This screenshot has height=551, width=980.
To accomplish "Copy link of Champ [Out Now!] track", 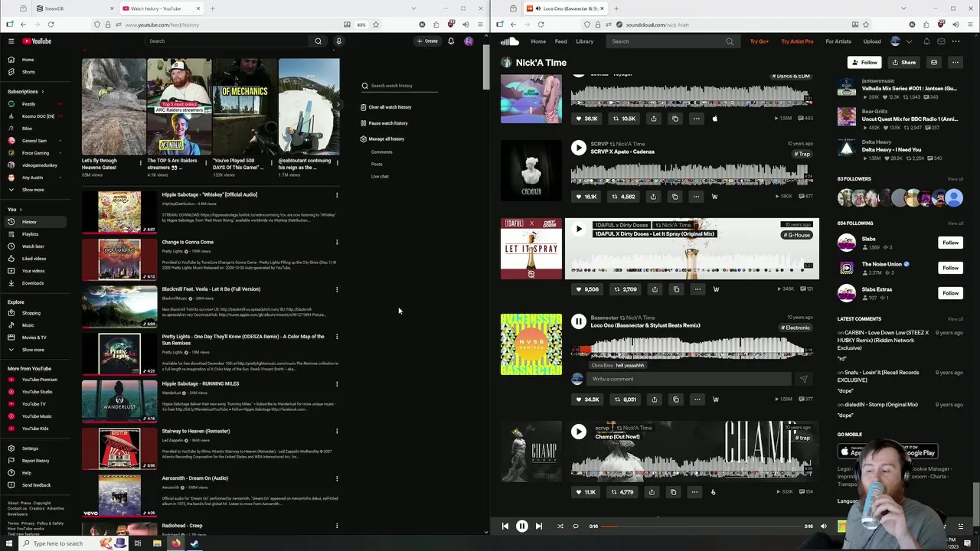I will tap(673, 492).
